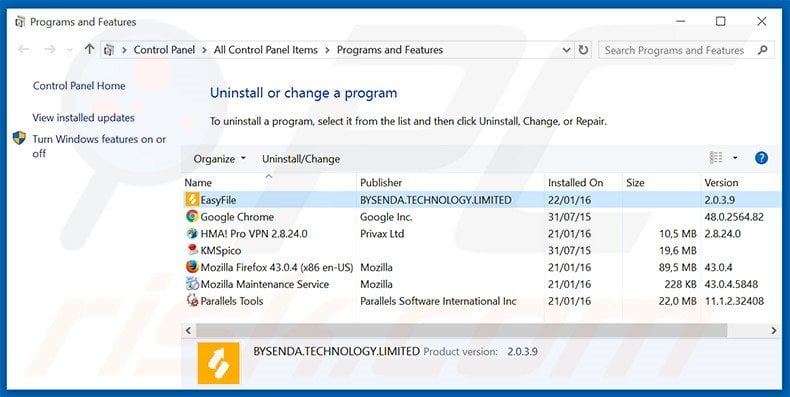Click the Windows features shield icon
790x397 pixels.
pyautogui.click(x=19, y=139)
